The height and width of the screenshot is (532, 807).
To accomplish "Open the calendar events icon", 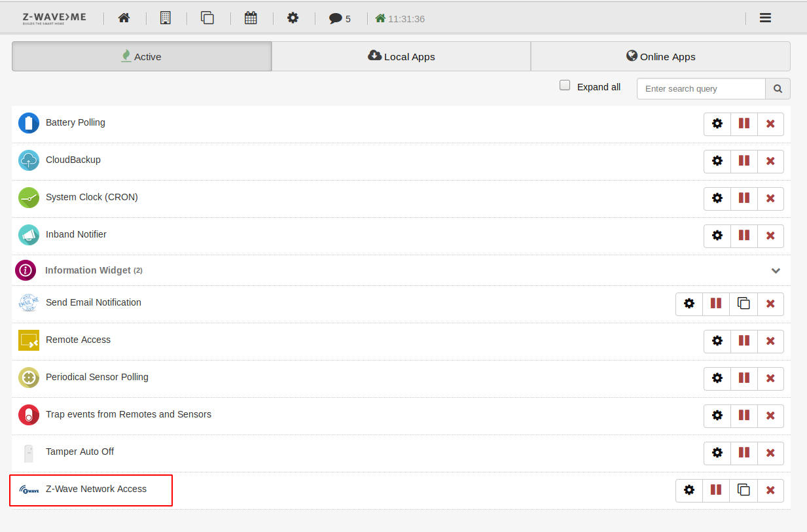I will 251,18.
